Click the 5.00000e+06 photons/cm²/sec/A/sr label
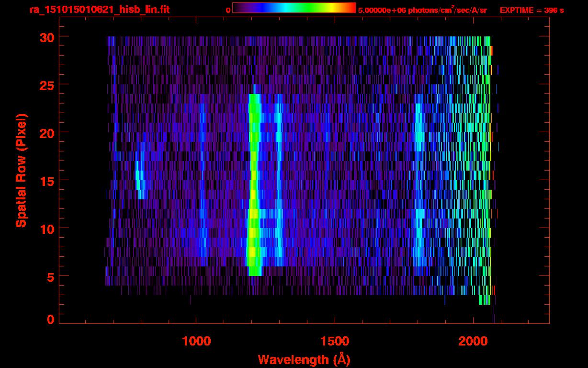 pos(422,10)
